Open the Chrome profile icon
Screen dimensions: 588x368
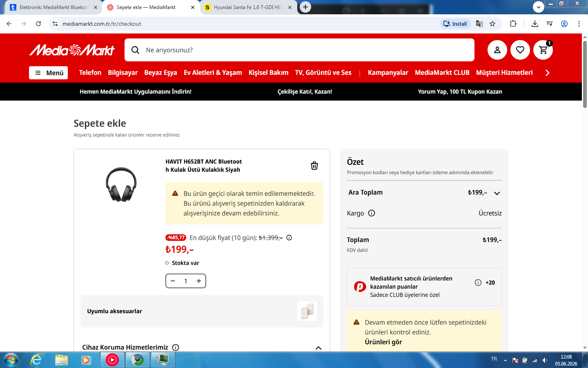[x=564, y=24]
